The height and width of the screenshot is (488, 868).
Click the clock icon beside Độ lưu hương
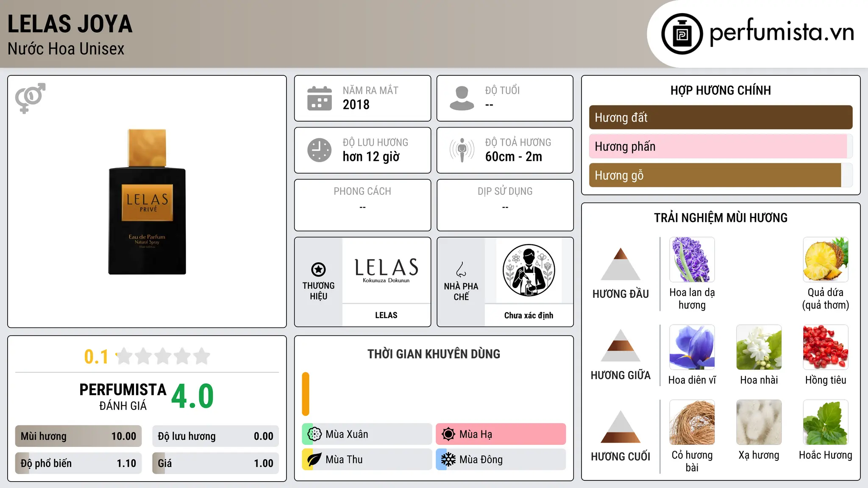320,150
